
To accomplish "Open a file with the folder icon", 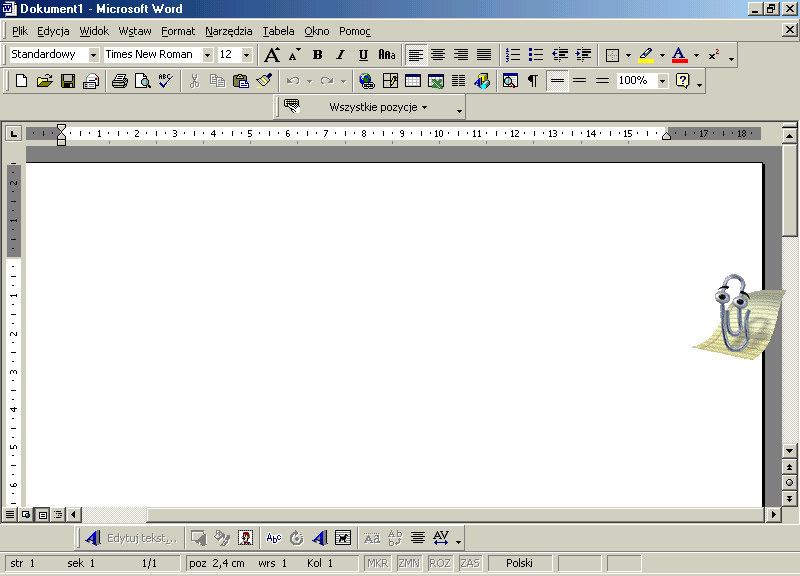I will click(44, 81).
